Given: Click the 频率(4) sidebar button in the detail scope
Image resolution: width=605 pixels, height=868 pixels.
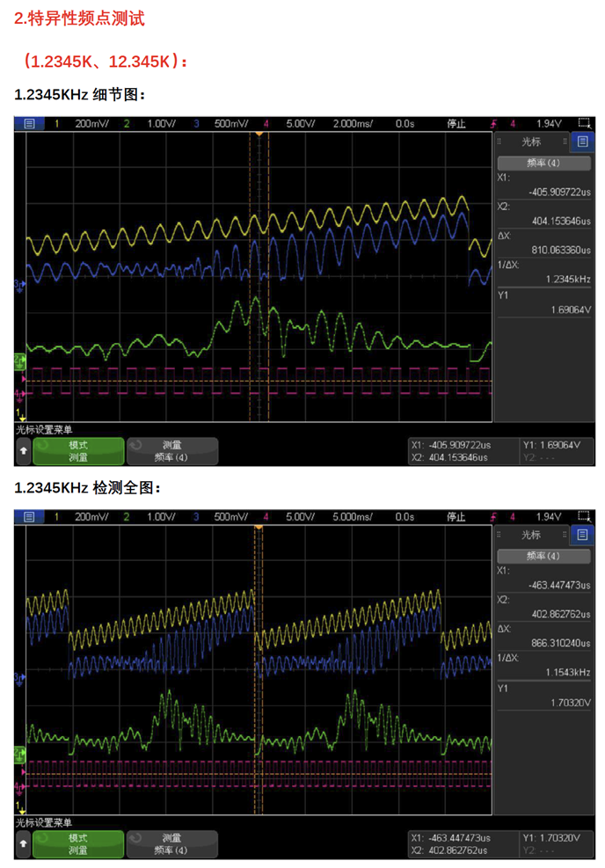Looking at the screenshot, I should tap(543, 163).
